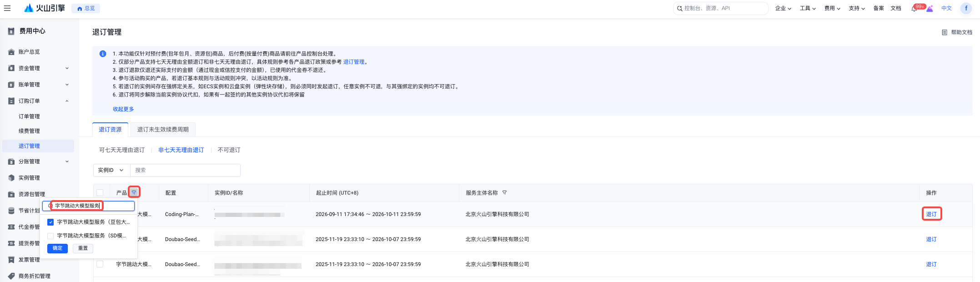Focus the 控制台、资源、API search box
Screen dimensions: 980x282
point(720,8)
